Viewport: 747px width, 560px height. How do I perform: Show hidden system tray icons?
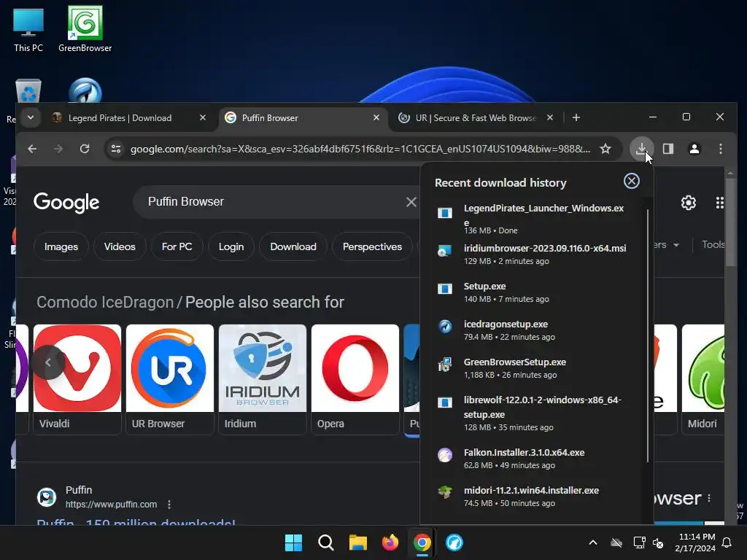pos(592,542)
